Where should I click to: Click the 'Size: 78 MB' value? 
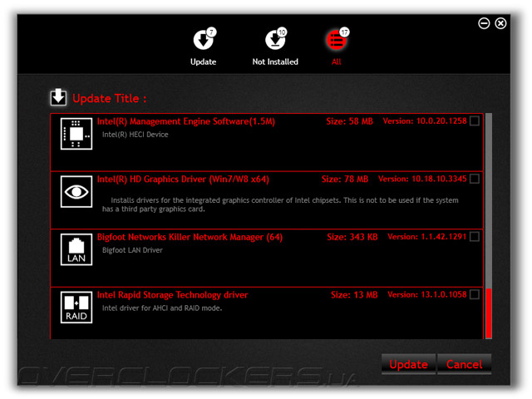345,180
